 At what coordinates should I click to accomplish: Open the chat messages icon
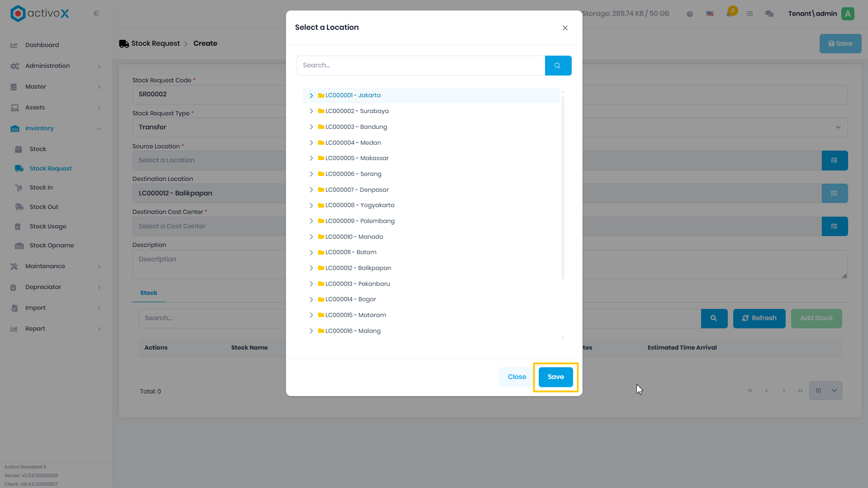pyautogui.click(x=769, y=14)
